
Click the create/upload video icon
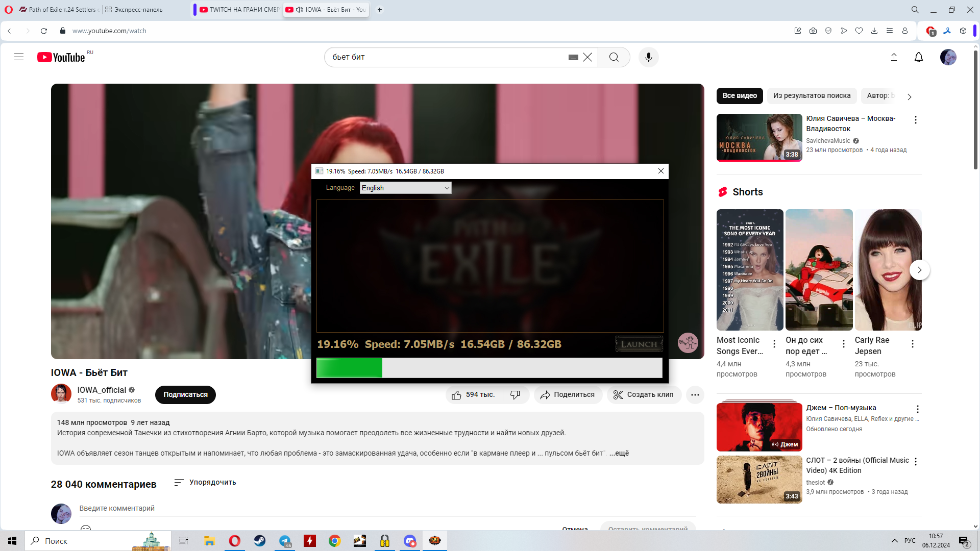[x=894, y=57]
